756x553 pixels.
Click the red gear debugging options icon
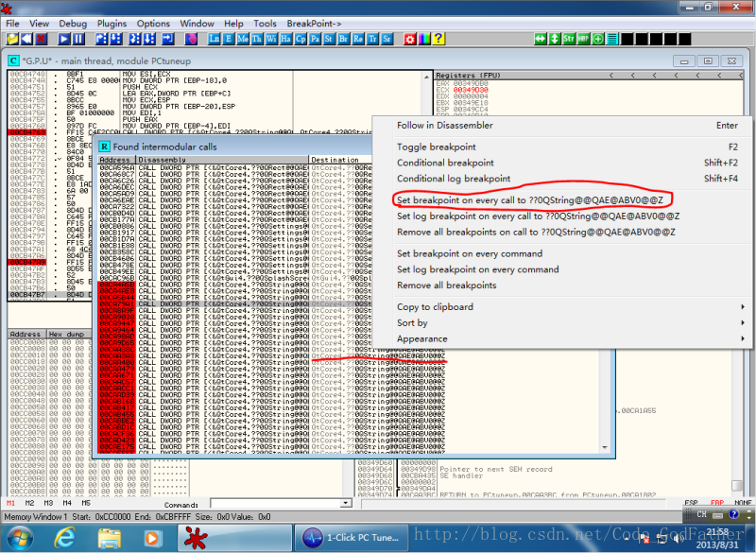click(410, 39)
